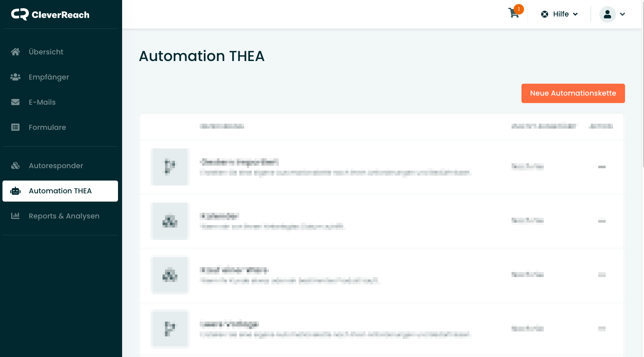
Task: Open actions for first automation row
Action: [x=602, y=167]
